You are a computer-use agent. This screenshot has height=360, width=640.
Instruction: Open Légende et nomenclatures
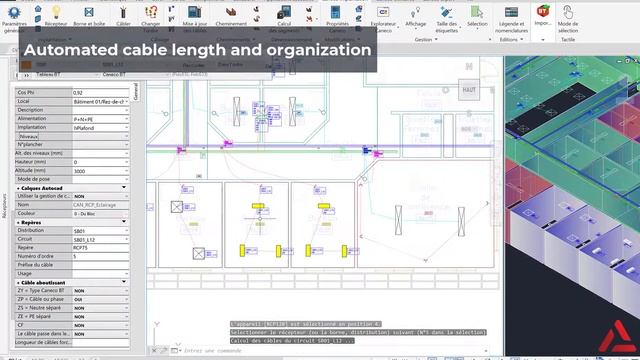[511, 18]
